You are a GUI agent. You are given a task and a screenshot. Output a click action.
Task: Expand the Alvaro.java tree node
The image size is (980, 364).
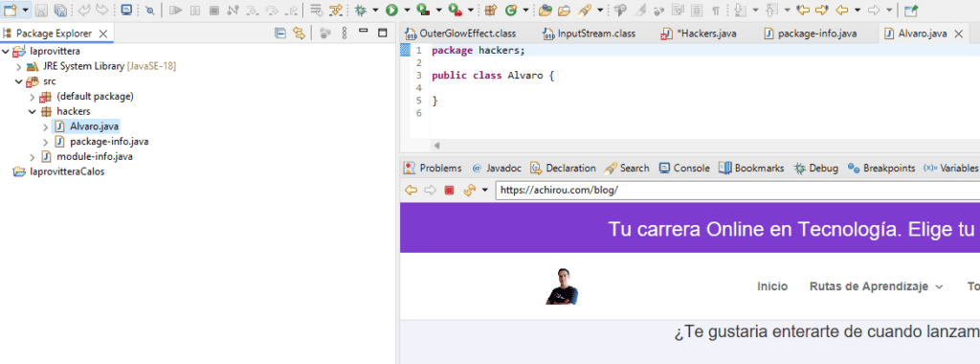[x=46, y=126]
